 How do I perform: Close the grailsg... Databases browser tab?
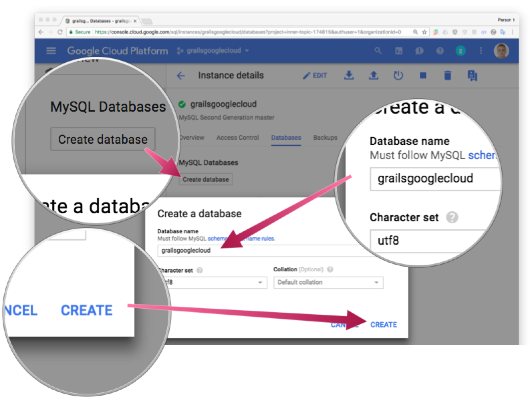click(135, 21)
